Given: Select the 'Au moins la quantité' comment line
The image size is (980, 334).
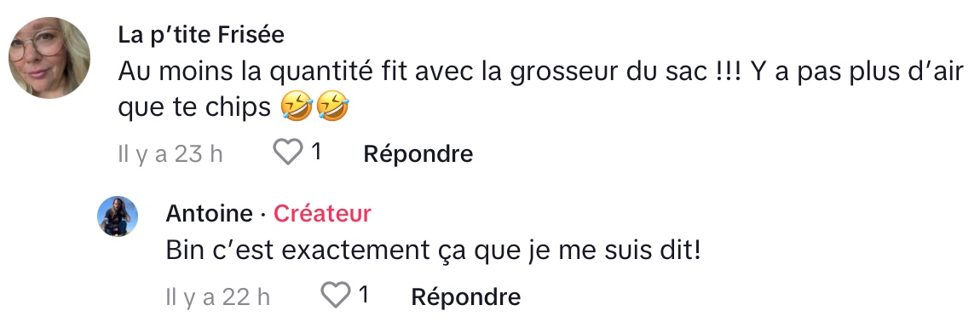Looking at the screenshot, I should [x=540, y=72].
